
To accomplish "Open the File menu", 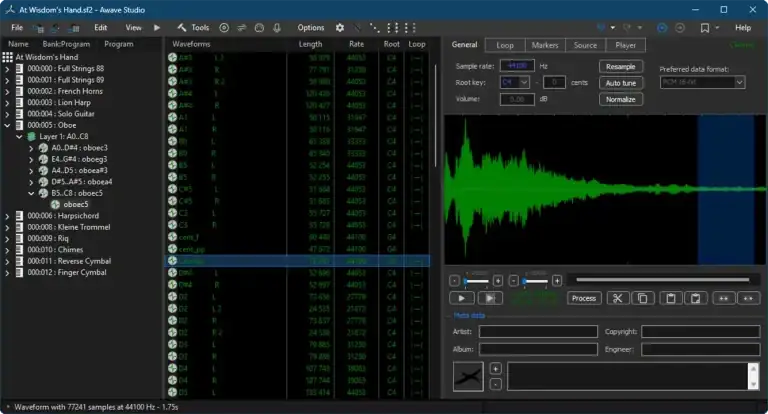I will click(17, 28).
